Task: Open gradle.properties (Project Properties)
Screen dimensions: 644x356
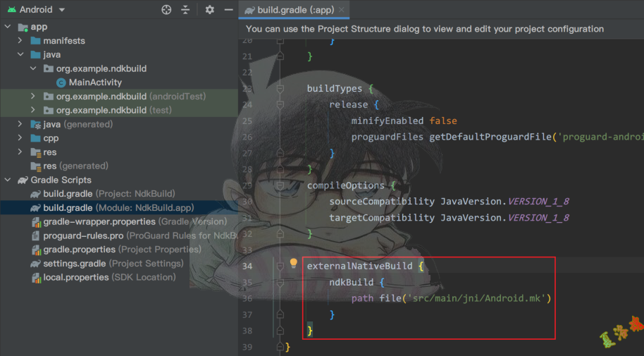Action: point(122,250)
